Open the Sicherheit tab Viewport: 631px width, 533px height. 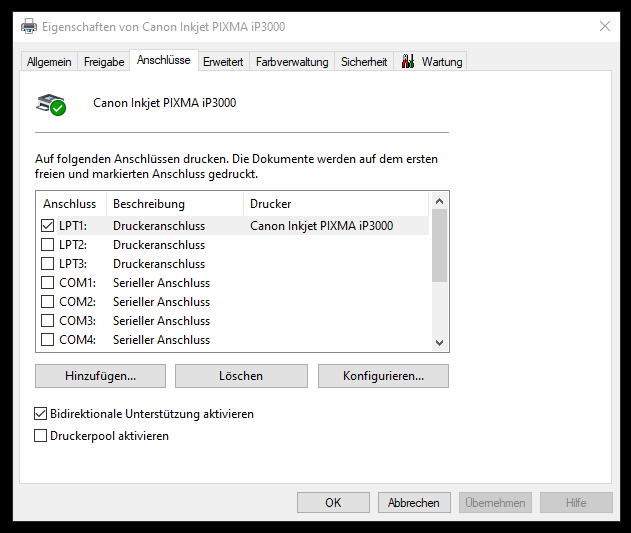[x=364, y=62]
